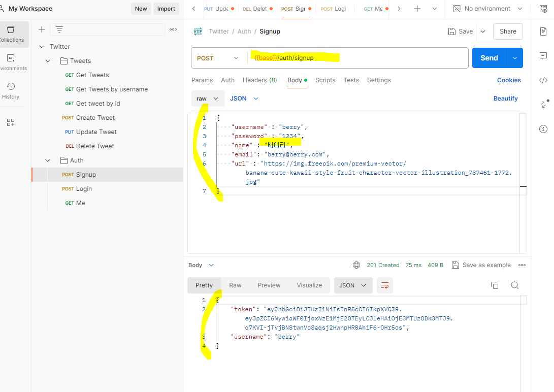Open the No environment selector dropdown

[487, 9]
